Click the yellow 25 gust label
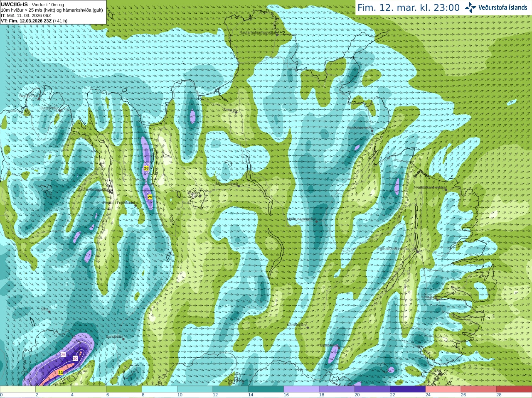The image size is (532, 398). pos(150,197)
